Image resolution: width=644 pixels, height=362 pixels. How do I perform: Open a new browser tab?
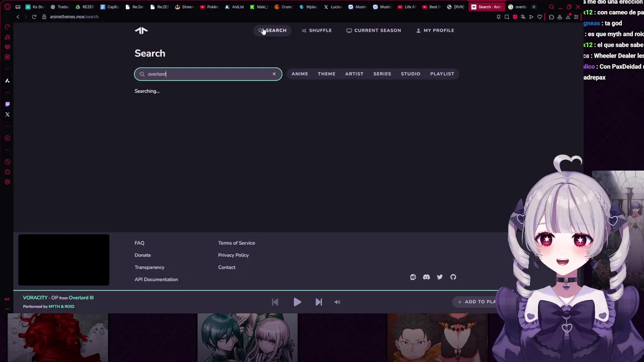tap(534, 7)
